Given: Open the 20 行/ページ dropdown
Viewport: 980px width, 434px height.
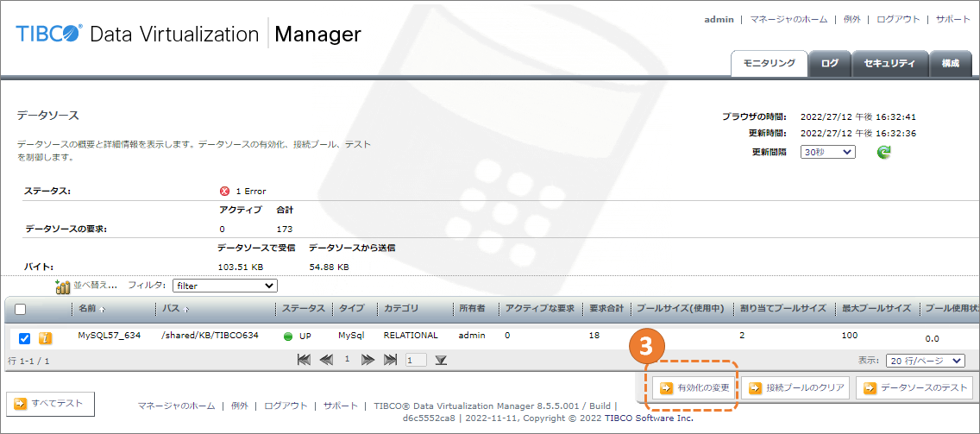Looking at the screenshot, I should [x=926, y=361].
